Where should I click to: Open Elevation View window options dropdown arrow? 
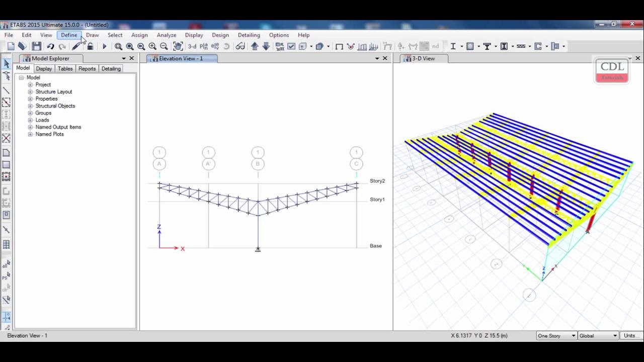pyautogui.click(x=377, y=58)
